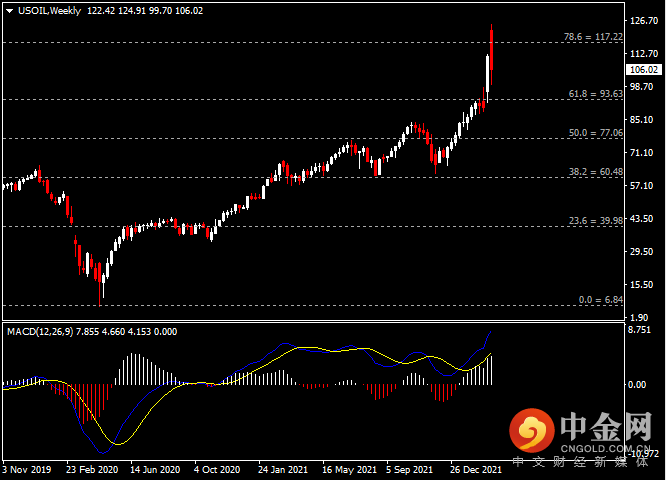The width and height of the screenshot is (666, 480).
Task: Click the 15.50 price axis label
Action: coord(641,285)
